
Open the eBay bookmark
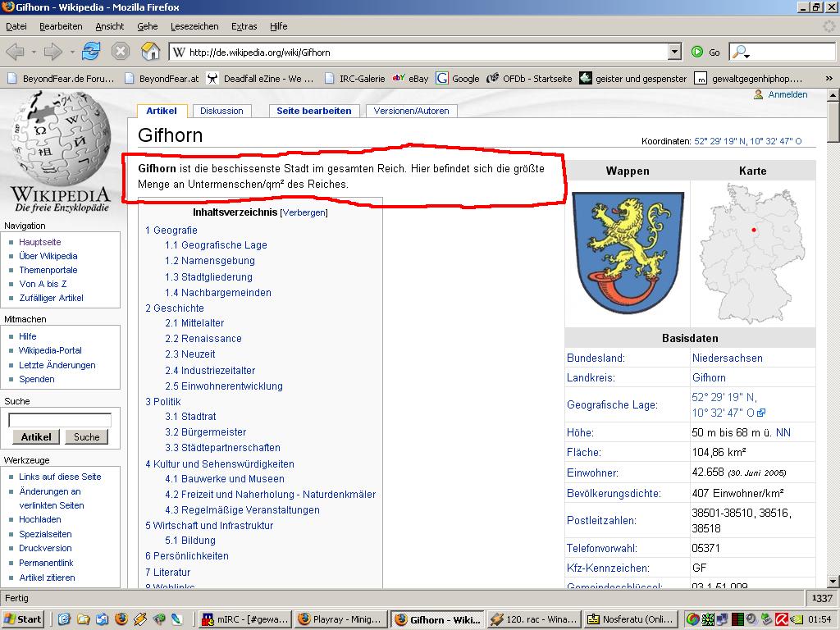pyautogui.click(x=410, y=79)
